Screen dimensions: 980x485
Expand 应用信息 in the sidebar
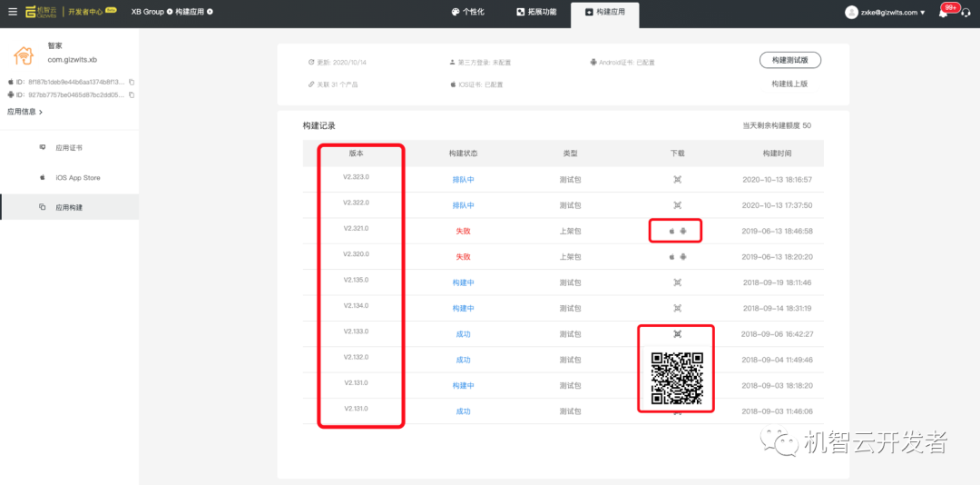25,112
